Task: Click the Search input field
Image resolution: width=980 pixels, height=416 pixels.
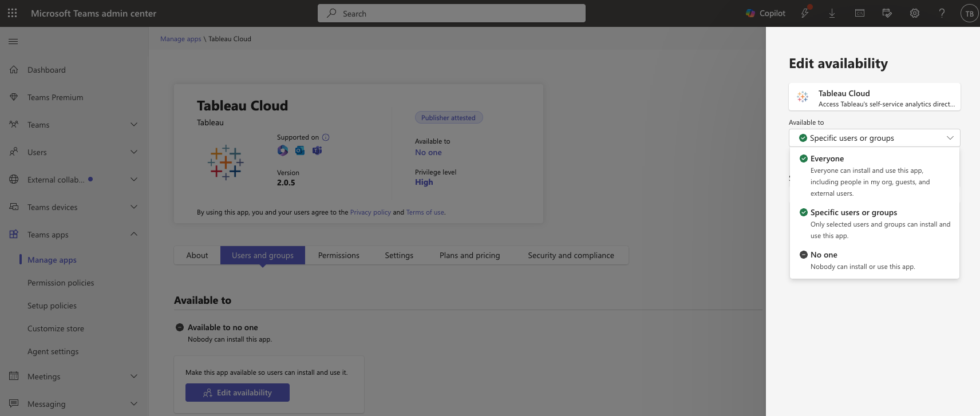Action: (451, 13)
